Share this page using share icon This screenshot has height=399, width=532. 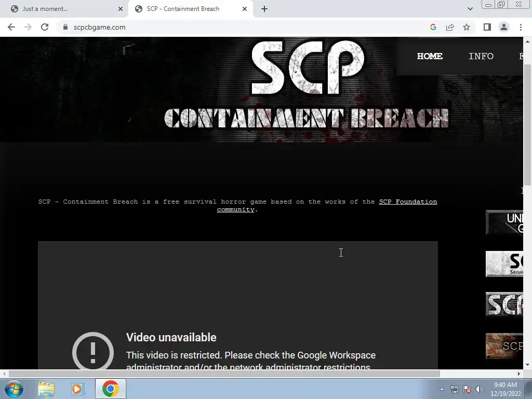point(450,27)
